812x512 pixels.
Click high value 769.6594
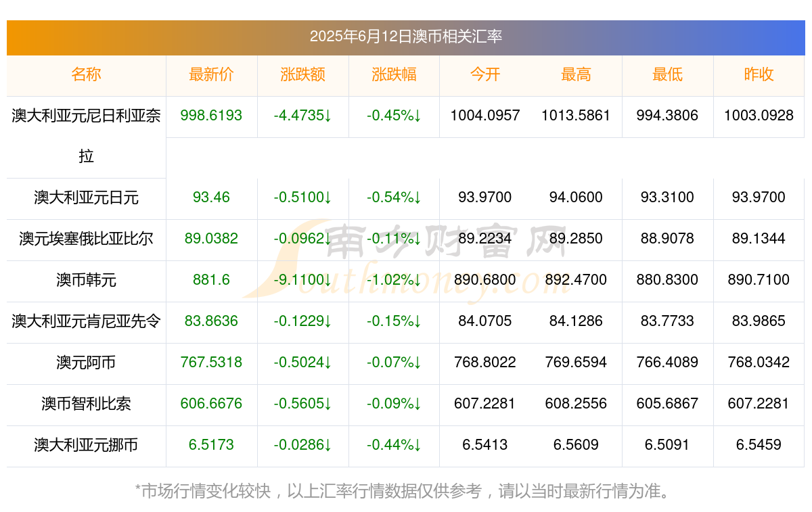click(576, 363)
